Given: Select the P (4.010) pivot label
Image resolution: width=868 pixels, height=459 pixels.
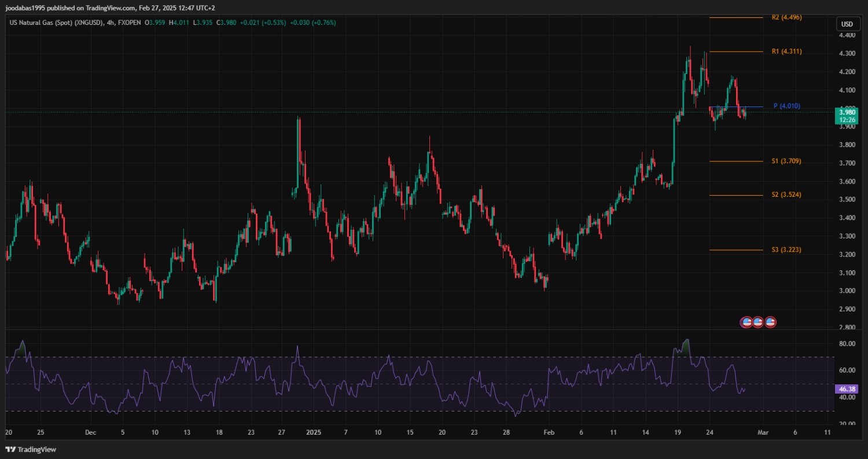Looking at the screenshot, I should [x=787, y=106].
